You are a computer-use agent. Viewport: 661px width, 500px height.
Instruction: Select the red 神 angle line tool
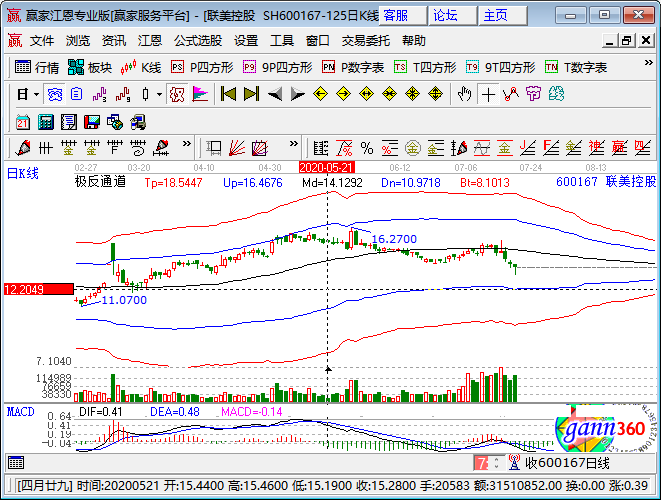[597, 148]
